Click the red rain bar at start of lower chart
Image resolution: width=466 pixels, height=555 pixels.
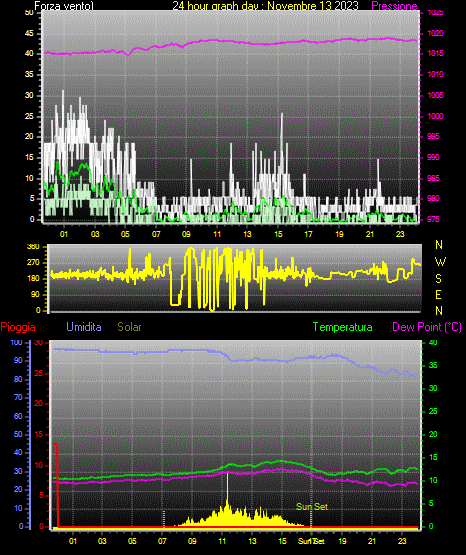[x=56, y=485]
